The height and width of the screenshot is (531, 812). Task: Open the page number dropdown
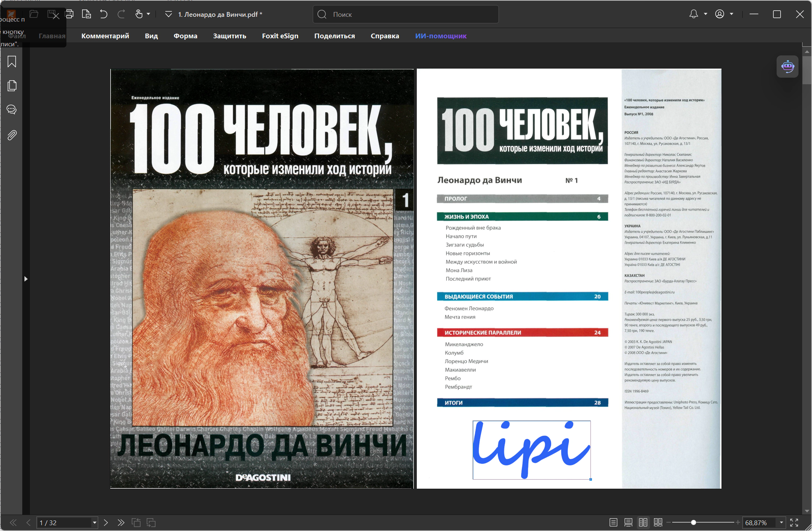click(95, 523)
